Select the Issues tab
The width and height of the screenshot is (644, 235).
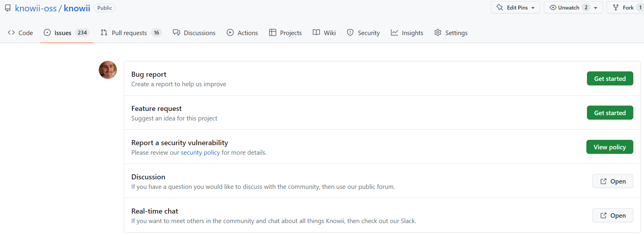[x=67, y=33]
